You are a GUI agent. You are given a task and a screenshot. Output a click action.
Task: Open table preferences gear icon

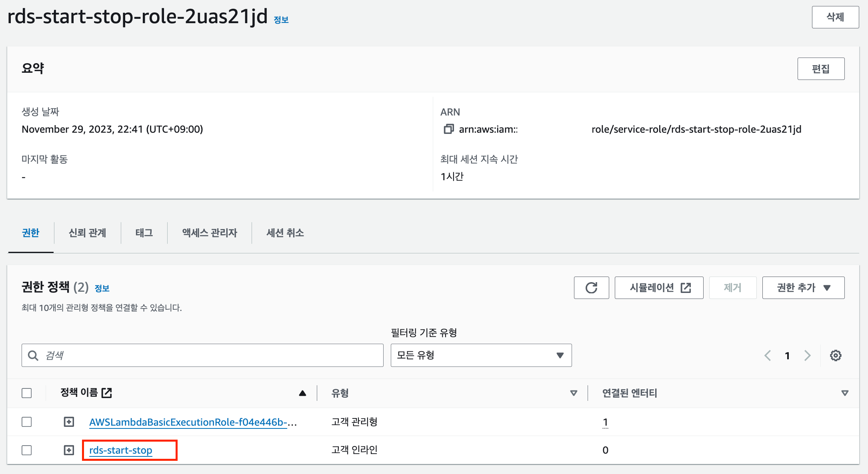click(836, 355)
